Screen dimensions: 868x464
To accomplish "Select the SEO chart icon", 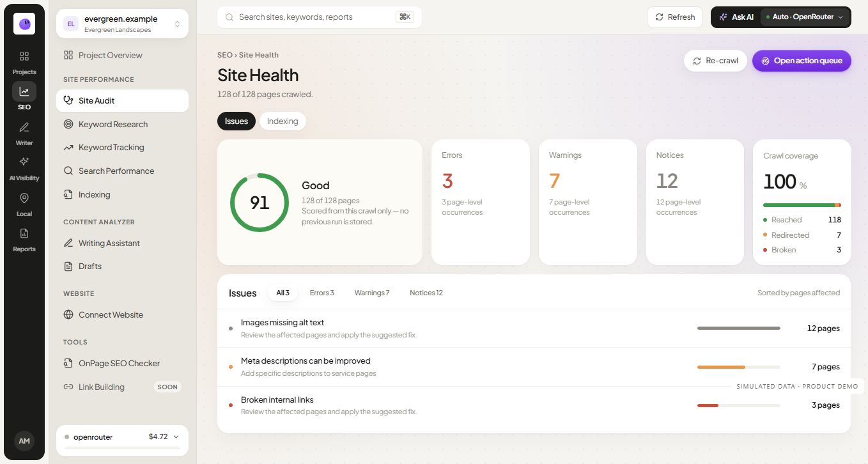I will point(24,91).
